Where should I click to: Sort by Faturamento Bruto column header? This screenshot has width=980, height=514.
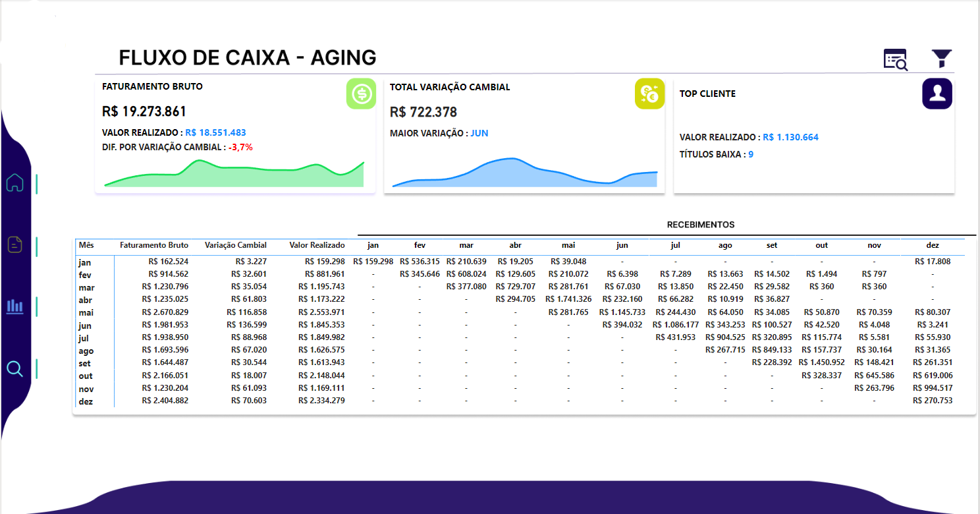point(154,245)
